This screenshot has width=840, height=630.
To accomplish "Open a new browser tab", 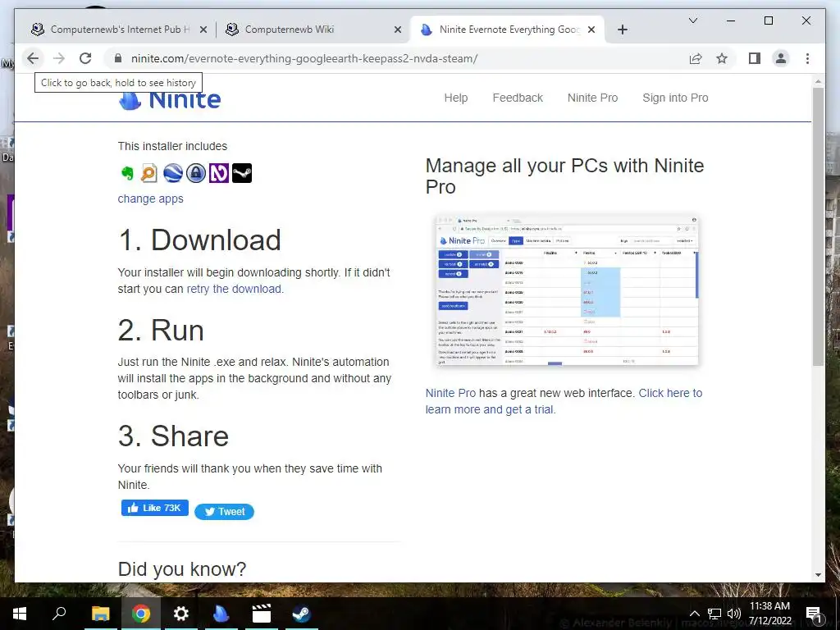I will pyautogui.click(x=622, y=30).
